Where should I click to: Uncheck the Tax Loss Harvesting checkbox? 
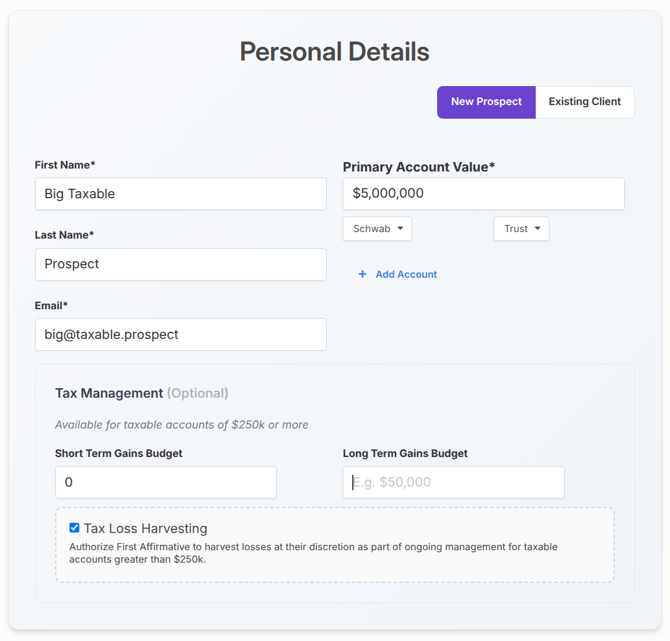(x=74, y=528)
